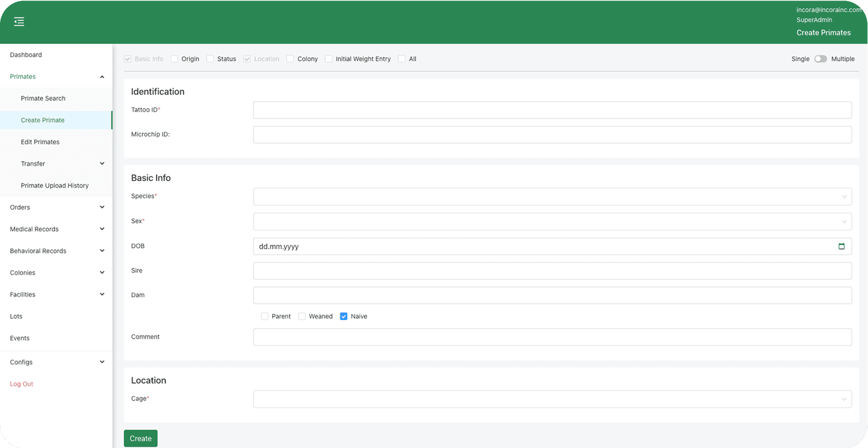Click the Log Out link
This screenshot has height=448, width=868.
[x=22, y=384]
